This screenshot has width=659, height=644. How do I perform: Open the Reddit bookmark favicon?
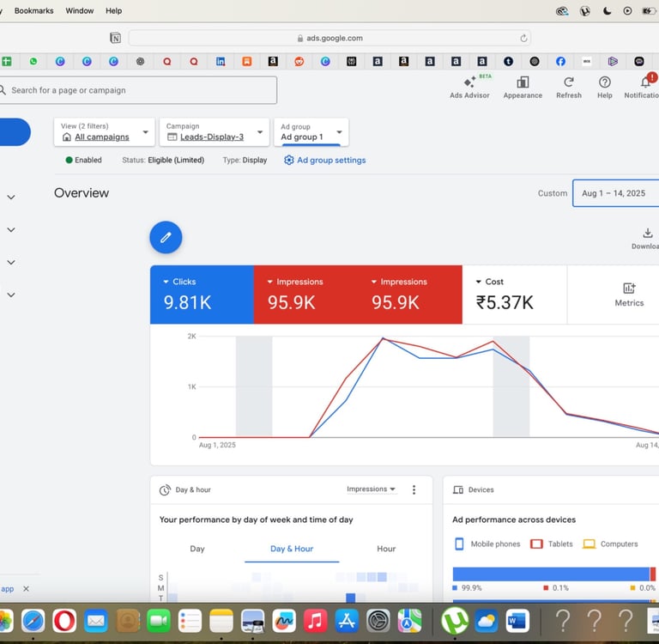[299, 62]
